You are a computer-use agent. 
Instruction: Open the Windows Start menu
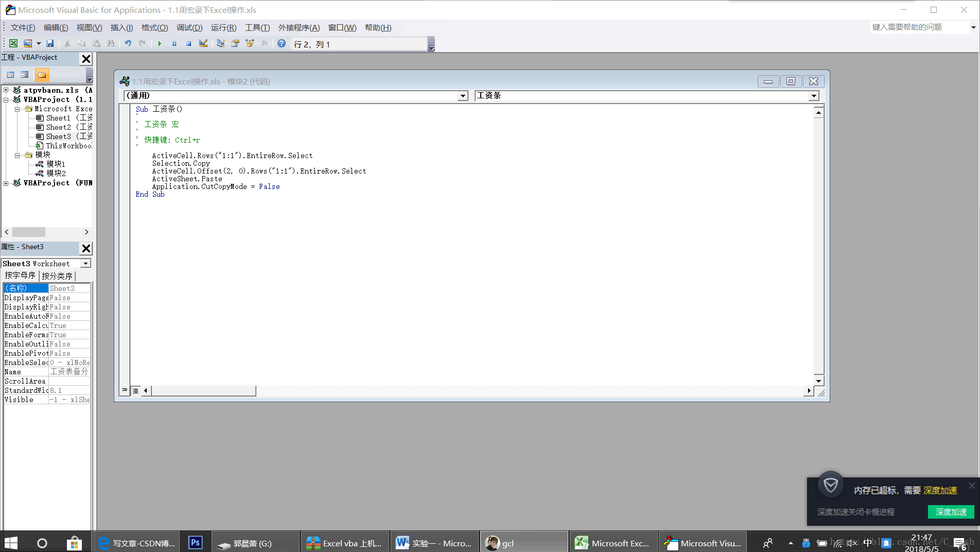11,543
